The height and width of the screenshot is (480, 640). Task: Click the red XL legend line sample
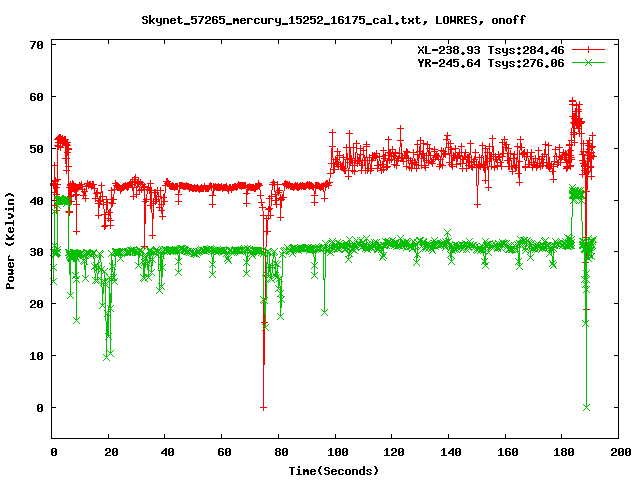[588, 50]
